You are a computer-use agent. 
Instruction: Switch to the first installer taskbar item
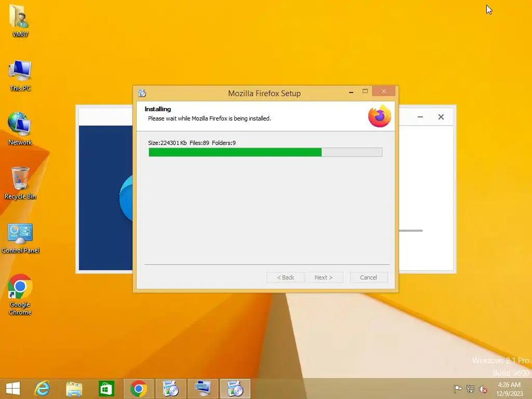point(170,389)
